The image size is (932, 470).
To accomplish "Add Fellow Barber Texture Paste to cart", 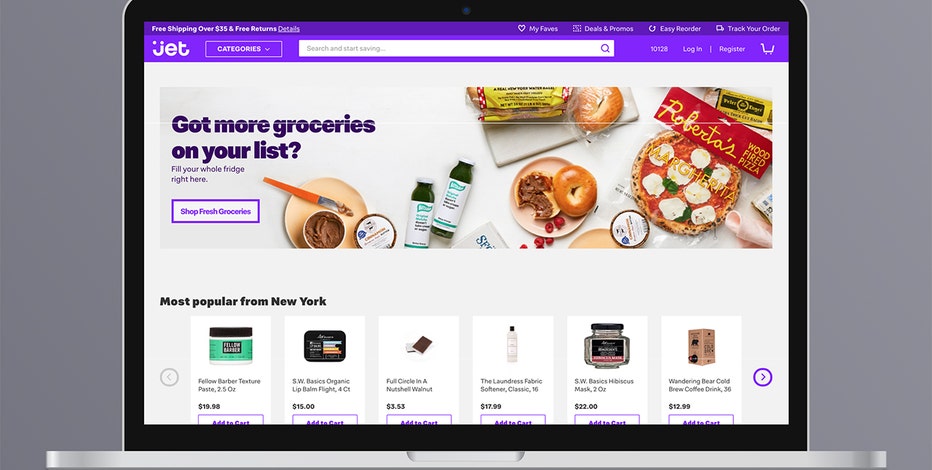I will [231, 419].
